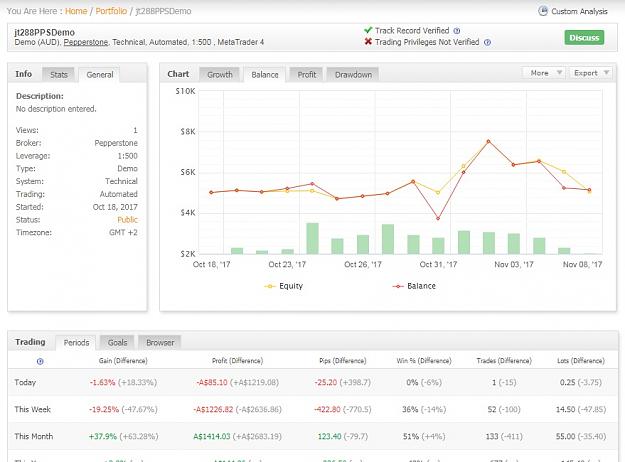
Task: Click the Trades (Difference) column header
Action: [x=504, y=361]
